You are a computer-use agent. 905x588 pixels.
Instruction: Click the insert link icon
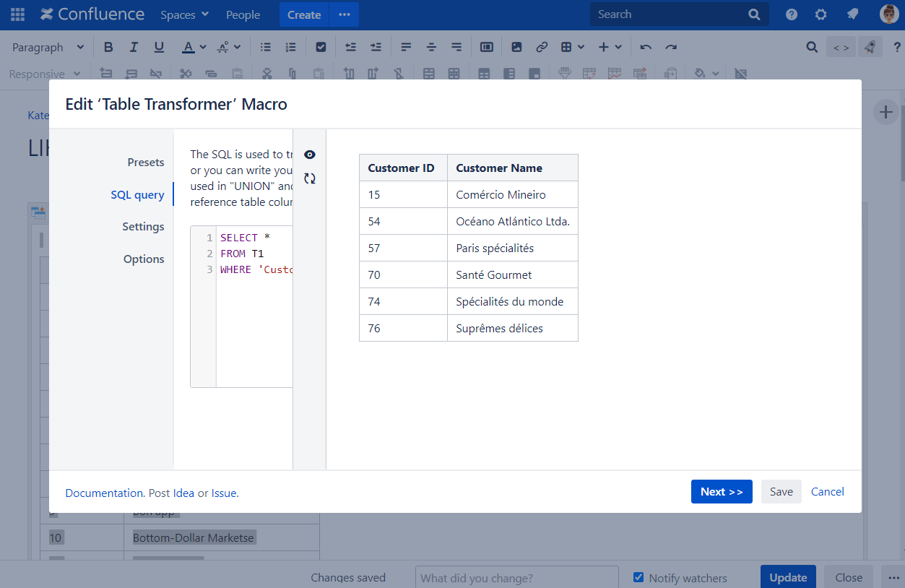click(542, 48)
